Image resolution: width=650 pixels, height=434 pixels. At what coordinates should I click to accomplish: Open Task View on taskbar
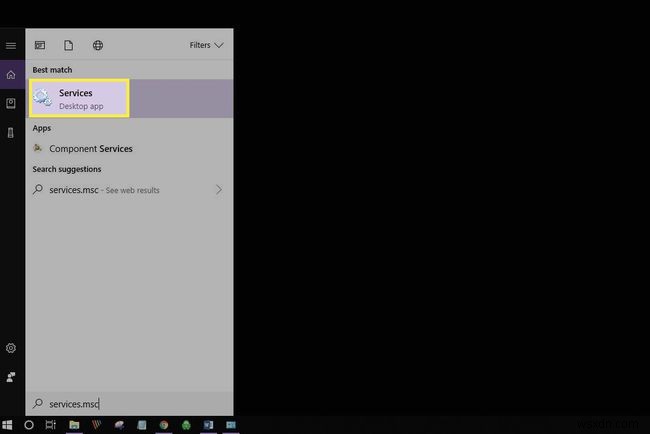51,425
